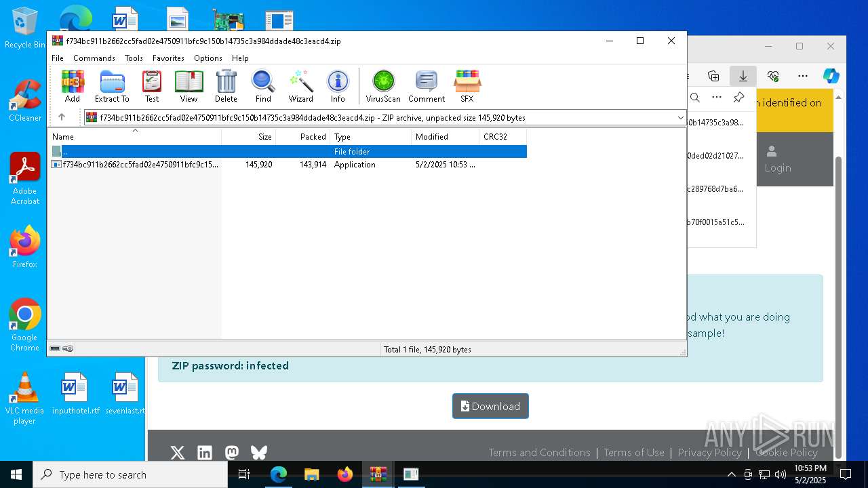The image size is (868, 488).
Task: Go up one folder level arrow
Action: (62, 117)
